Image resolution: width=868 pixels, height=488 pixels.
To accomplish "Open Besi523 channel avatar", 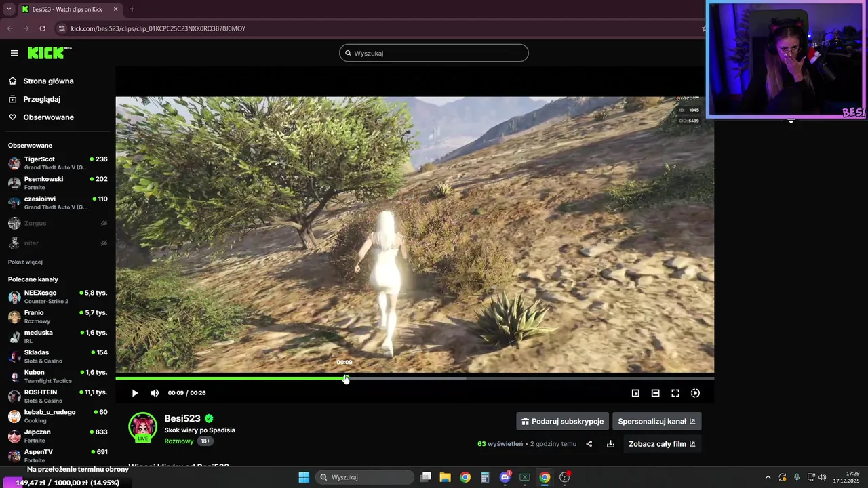I will click(x=142, y=427).
